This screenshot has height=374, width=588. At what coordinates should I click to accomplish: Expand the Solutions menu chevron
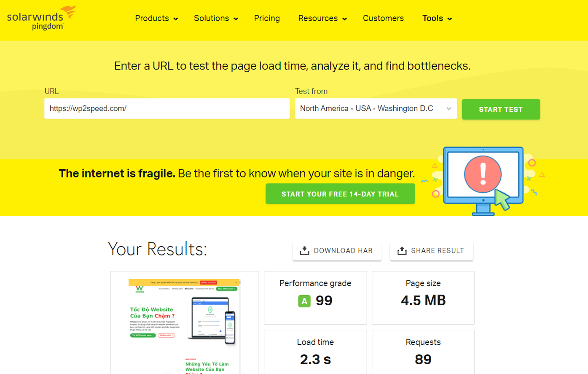tap(236, 19)
